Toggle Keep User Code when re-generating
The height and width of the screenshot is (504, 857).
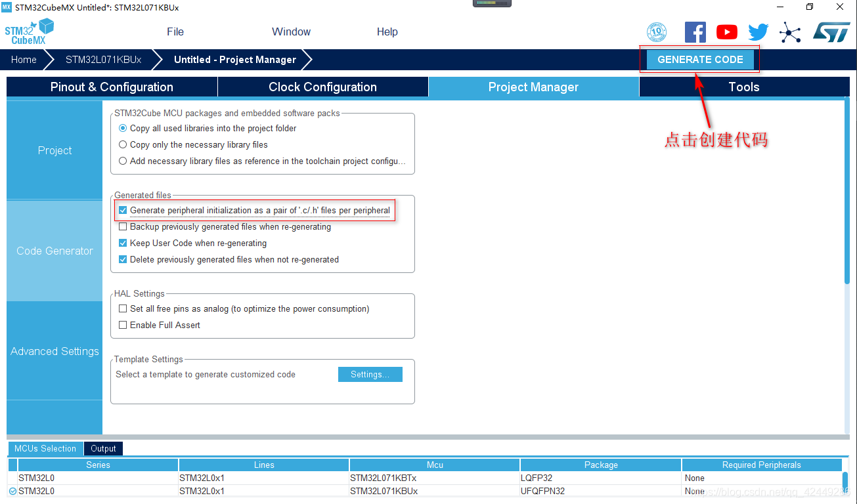tap(123, 243)
